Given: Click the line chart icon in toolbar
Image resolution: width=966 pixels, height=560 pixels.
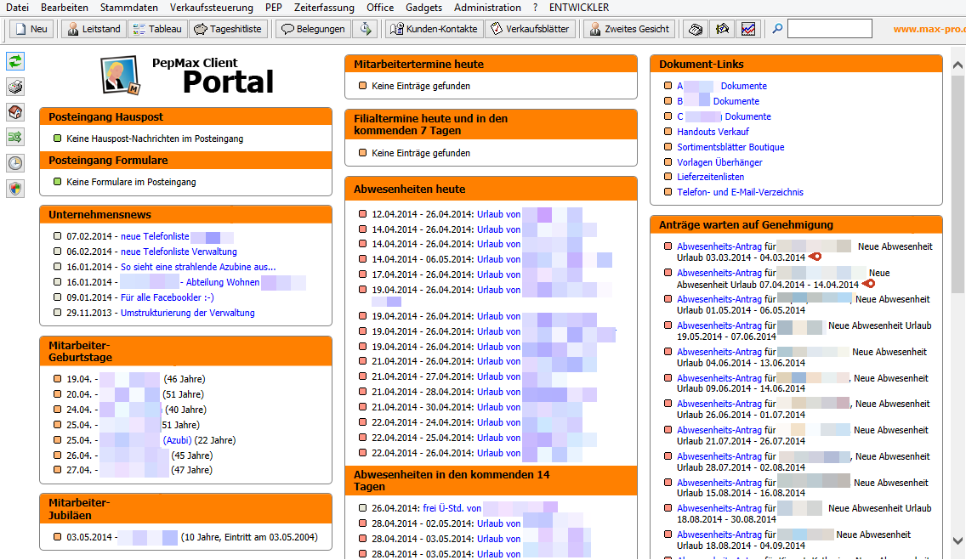Looking at the screenshot, I should tap(747, 29).
